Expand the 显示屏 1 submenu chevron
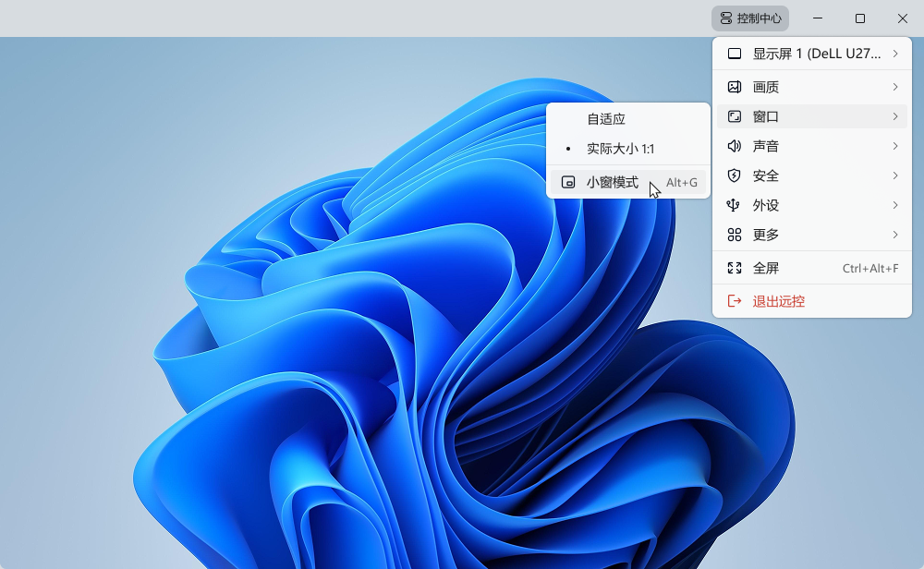 [x=895, y=54]
